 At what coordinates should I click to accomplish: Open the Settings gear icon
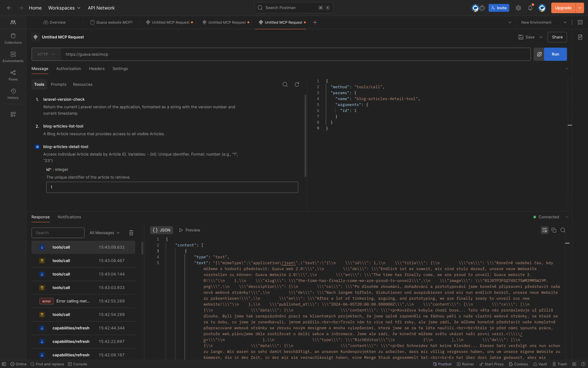tap(518, 8)
